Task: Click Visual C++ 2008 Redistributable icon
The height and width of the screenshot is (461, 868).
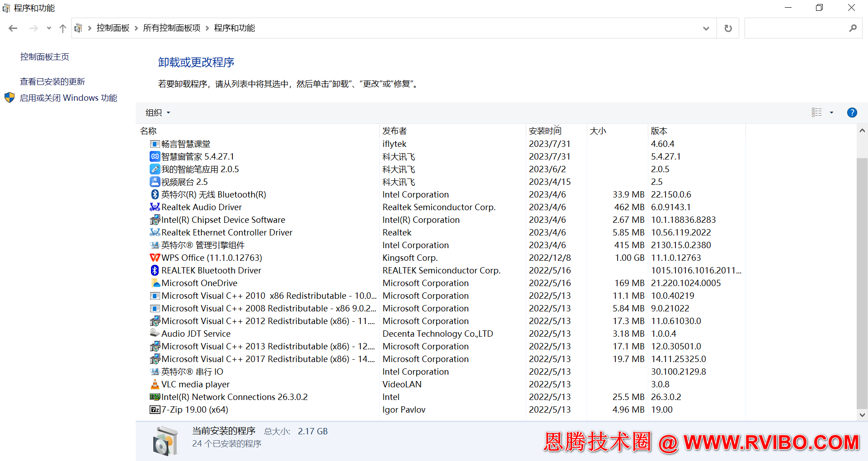Action: (x=155, y=308)
